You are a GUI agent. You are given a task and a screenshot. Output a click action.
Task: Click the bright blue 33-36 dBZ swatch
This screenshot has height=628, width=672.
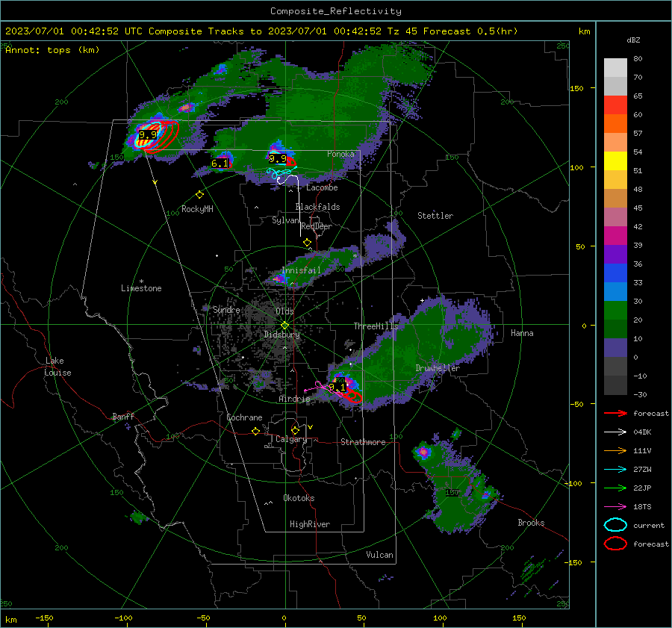pyautogui.click(x=615, y=273)
